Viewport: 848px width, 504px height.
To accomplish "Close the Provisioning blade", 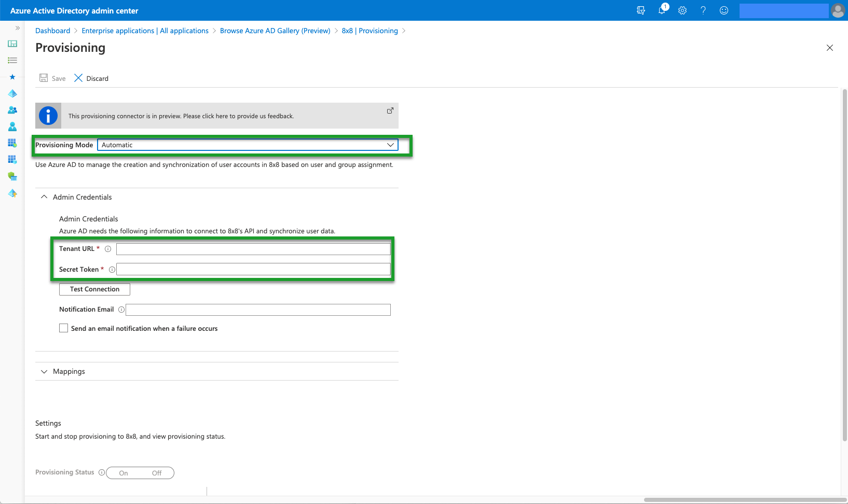I will click(830, 48).
